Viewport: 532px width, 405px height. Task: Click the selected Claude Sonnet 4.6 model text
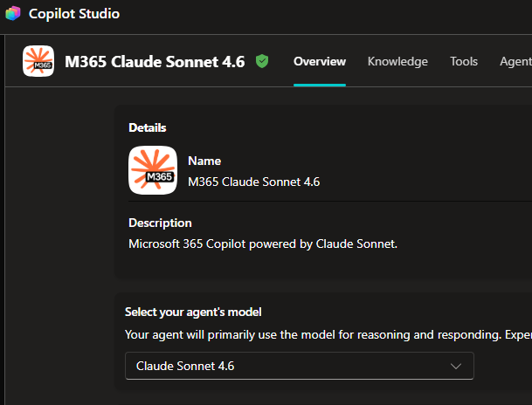tap(185, 366)
